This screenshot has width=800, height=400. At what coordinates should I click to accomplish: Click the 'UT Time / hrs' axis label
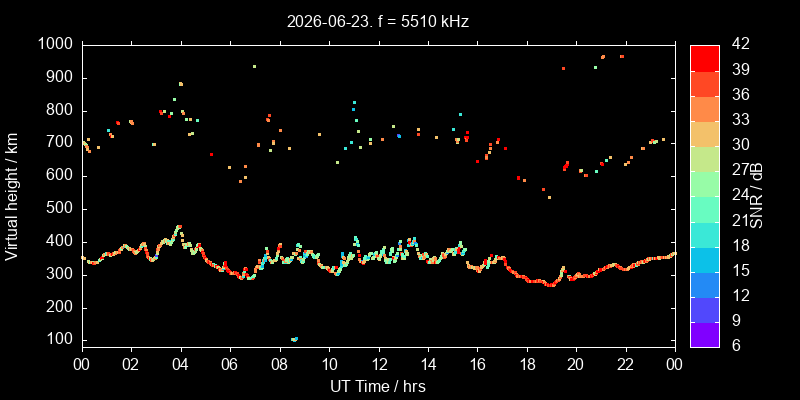point(378,386)
